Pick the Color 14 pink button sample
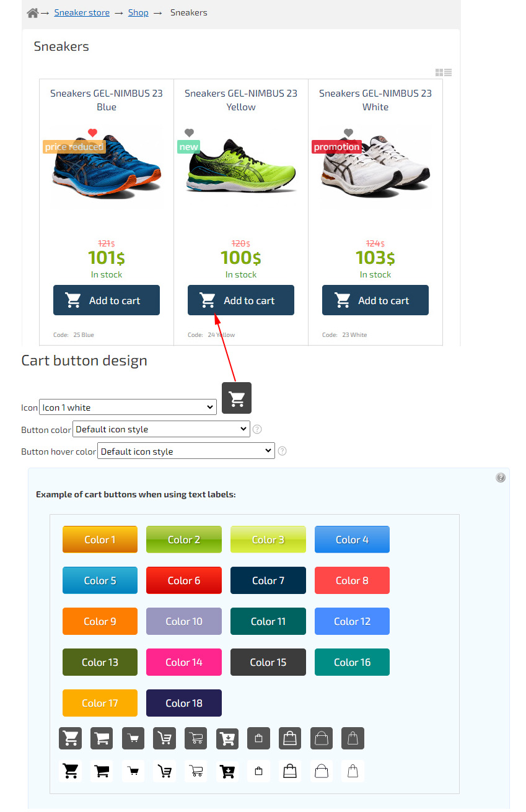This screenshot has height=812, width=526. pos(184,662)
